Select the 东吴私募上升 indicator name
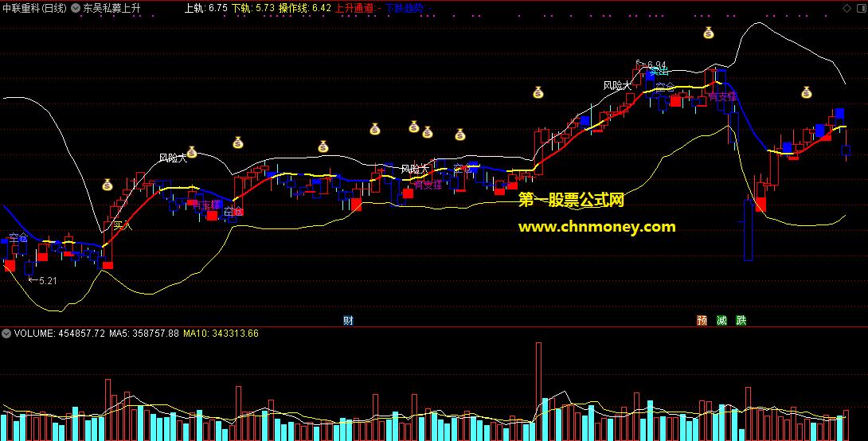868x441 pixels. click(x=111, y=8)
